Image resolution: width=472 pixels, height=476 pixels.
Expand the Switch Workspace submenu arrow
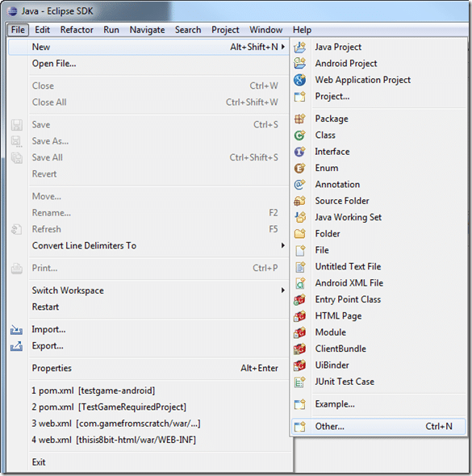(283, 290)
